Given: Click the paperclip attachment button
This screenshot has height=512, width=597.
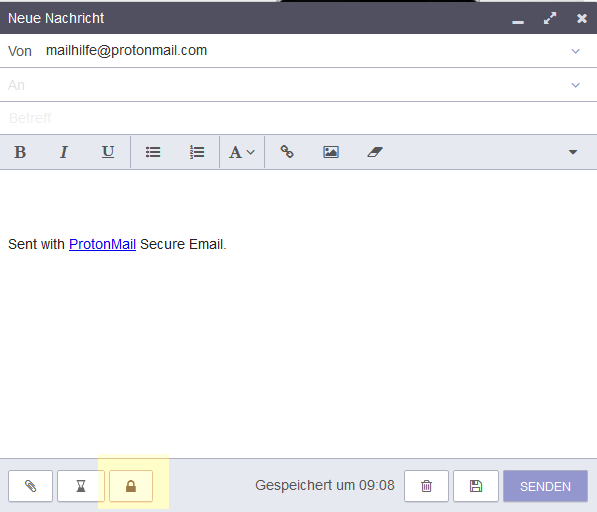Looking at the screenshot, I should (x=30, y=486).
